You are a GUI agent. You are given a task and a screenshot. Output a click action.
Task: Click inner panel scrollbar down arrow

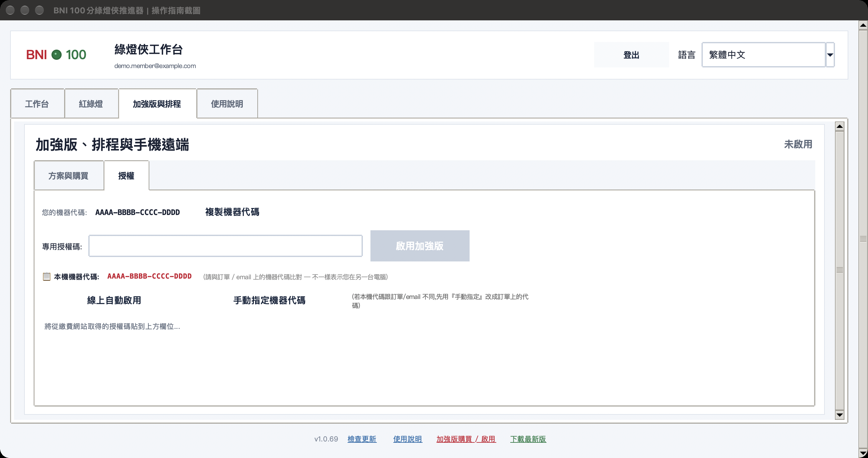pos(840,414)
